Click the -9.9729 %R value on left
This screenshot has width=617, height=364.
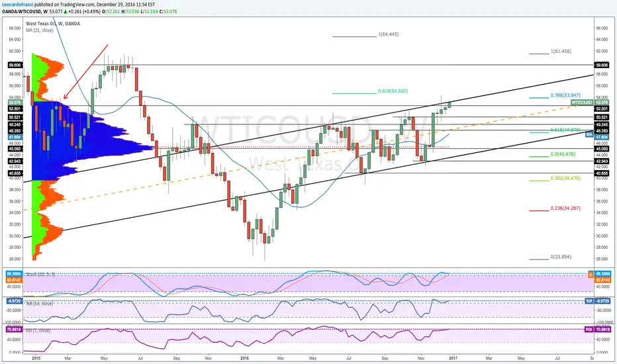click(x=14, y=301)
